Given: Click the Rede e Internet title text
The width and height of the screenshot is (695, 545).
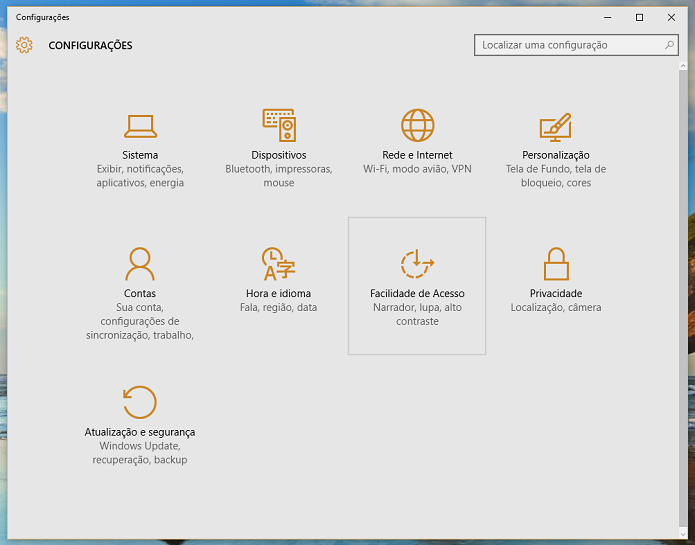Looking at the screenshot, I should pos(417,155).
